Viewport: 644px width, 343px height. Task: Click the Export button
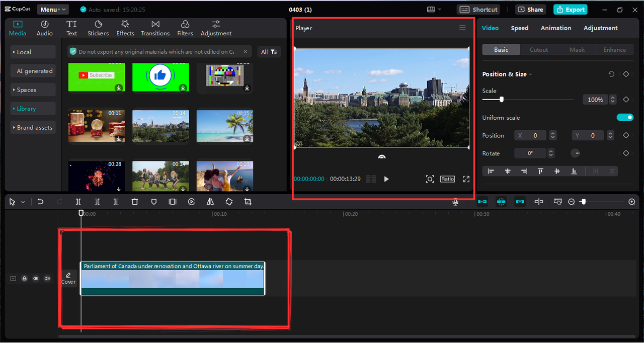[570, 9]
